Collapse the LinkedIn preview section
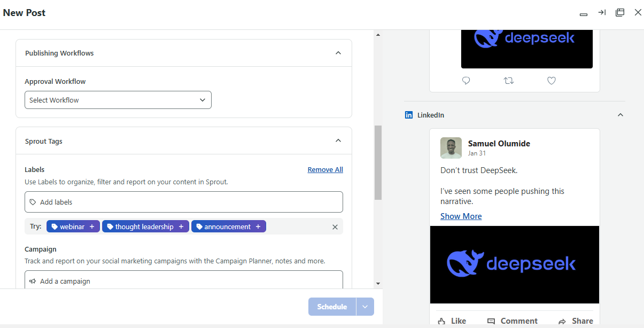This screenshot has width=644, height=328. 620,115
